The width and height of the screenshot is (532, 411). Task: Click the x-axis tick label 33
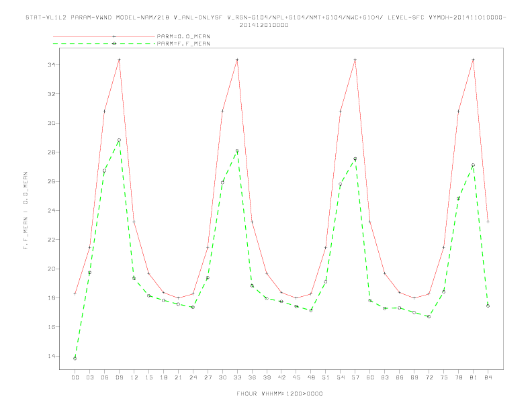pyautogui.click(x=237, y=377)
